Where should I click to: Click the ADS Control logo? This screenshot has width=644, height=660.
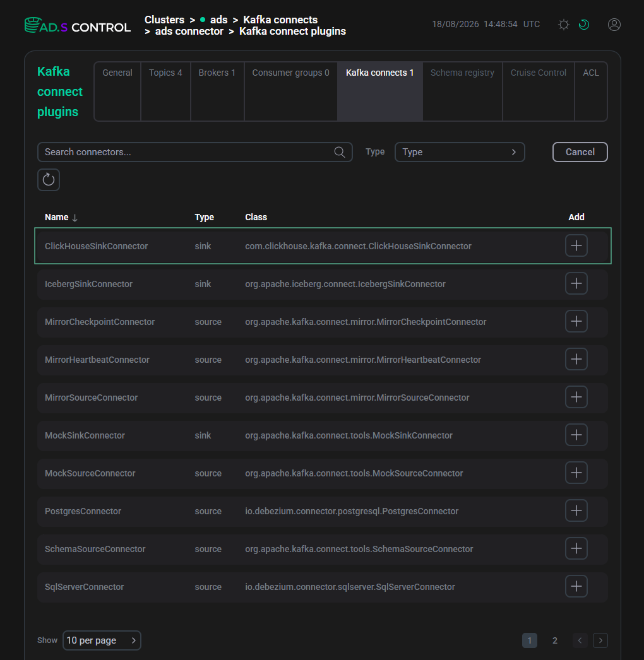78,26
